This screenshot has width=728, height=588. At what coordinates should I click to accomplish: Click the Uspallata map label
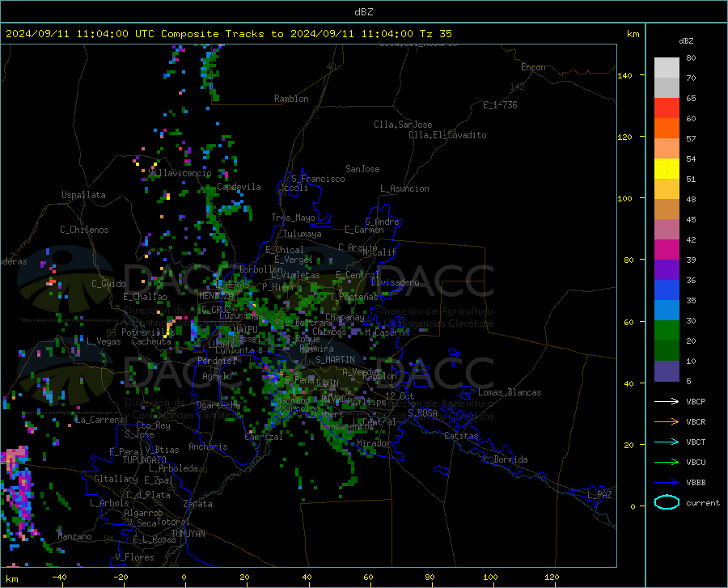83,195
